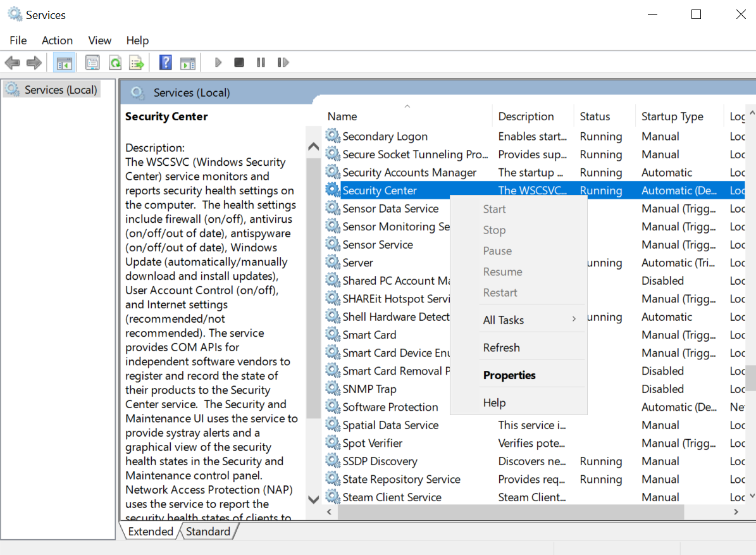
Task: Switch to the Standard tab
Action: coord(208,532)
